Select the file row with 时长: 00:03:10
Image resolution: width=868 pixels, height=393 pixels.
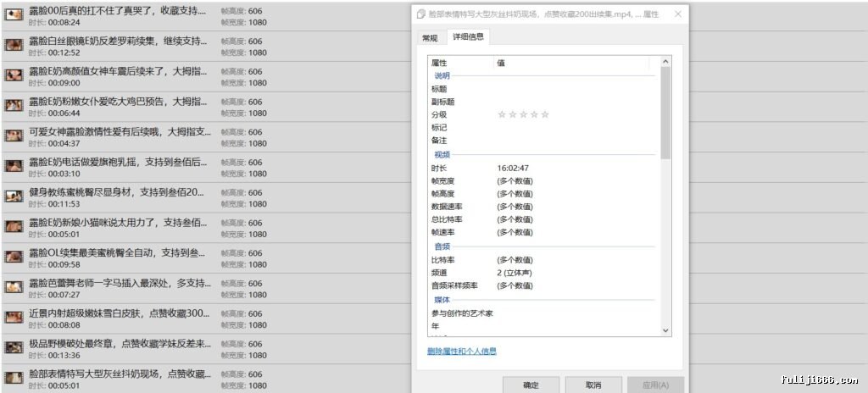tap(205, 168)
